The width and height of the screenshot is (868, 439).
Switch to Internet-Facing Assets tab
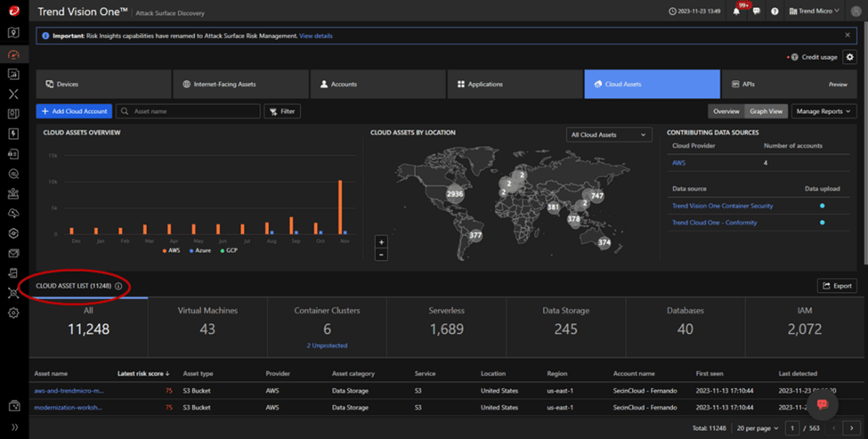point(240,84)
